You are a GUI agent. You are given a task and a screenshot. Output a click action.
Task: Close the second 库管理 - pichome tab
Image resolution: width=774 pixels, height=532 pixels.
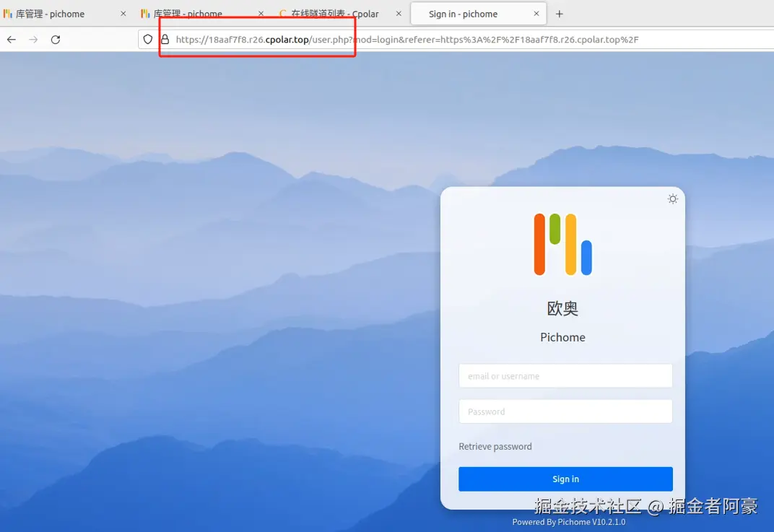261,14
